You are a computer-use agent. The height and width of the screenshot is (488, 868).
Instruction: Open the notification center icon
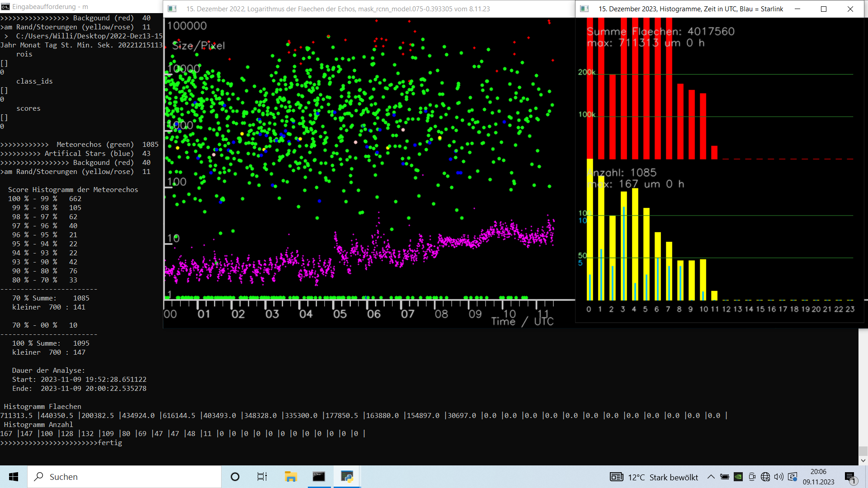pos(850,478)
